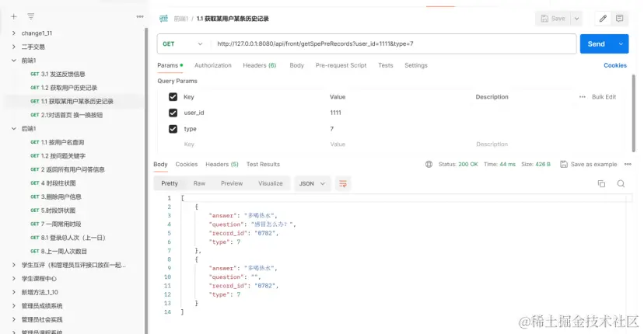Image resolution: width=644 pixels, height=334 pixels.
Task: Open the GET method dropdown
Action: (182, 44)
